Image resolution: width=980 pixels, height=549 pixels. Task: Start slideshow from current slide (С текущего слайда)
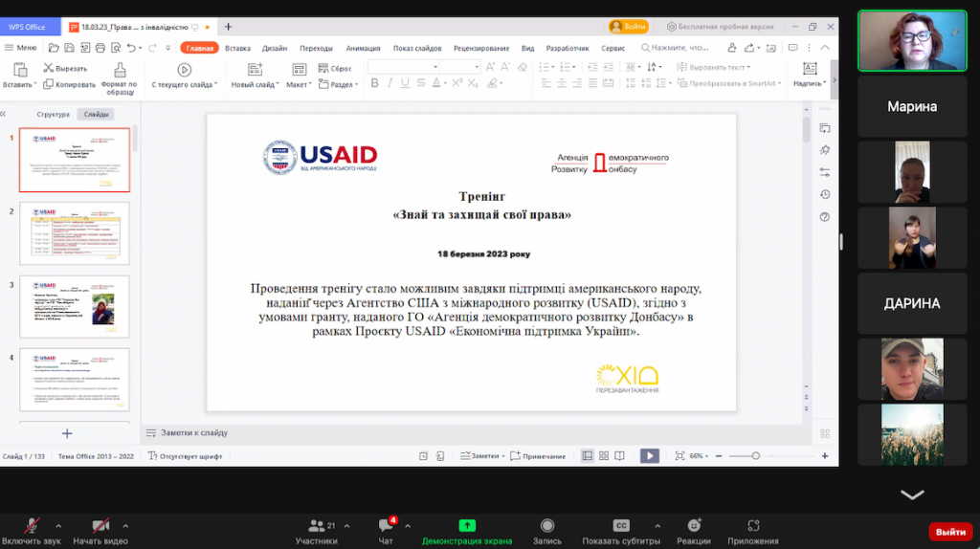[185, 76]
